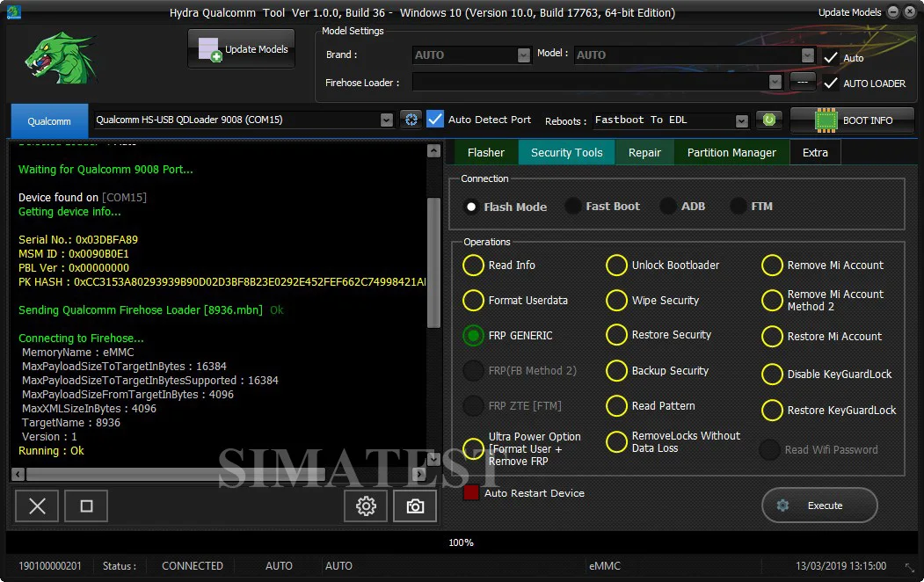Click the port refresh icon beside COM15 dropdown
Screen dimensions: 924x582
pos(411,120)
